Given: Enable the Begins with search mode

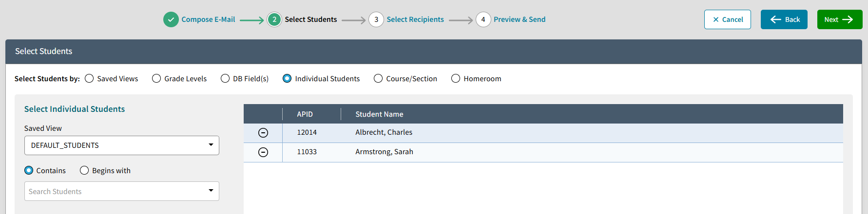Looking at the screenshot, I should point(84,170).
